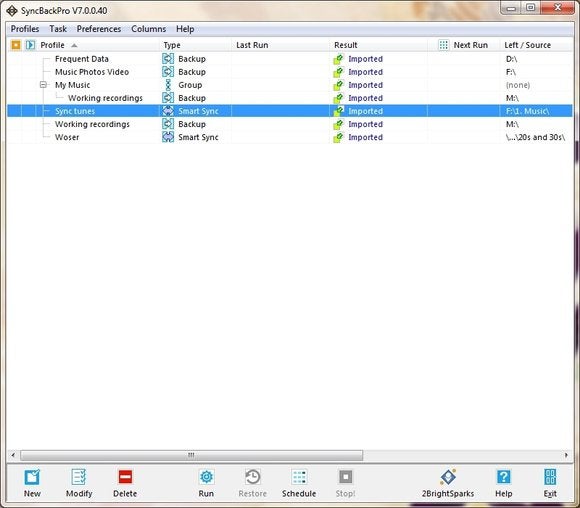
Task: Minimize the SyncBackPro window
Action: click(512, 8)
